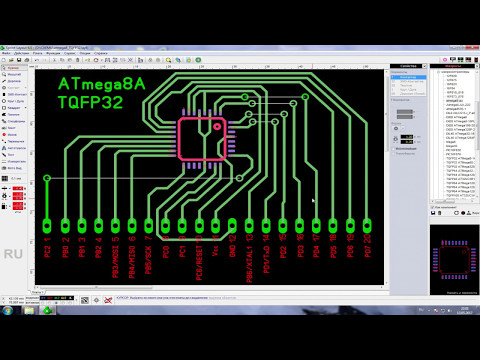This screenshot has height=360, width=480.
Task: Open the Действия menu
Action: pyautogui.click(x=22, y=53)
